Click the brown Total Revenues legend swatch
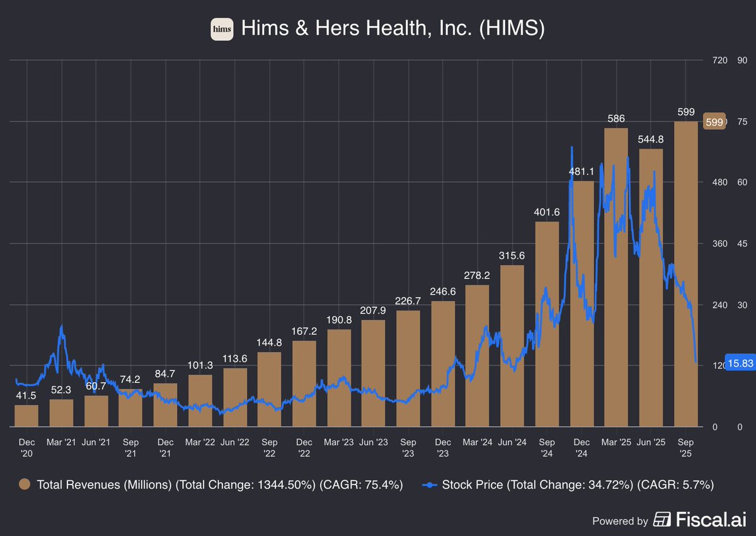 25,485
